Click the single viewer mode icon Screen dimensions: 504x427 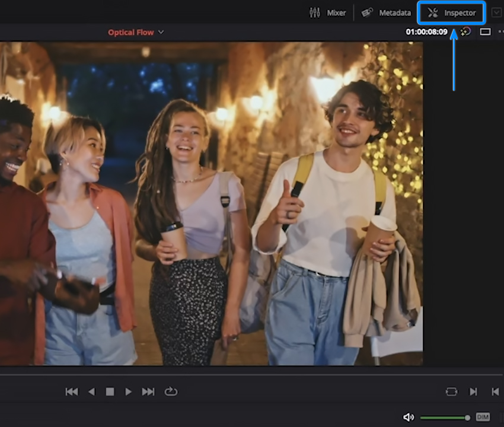tap(485, 32)
